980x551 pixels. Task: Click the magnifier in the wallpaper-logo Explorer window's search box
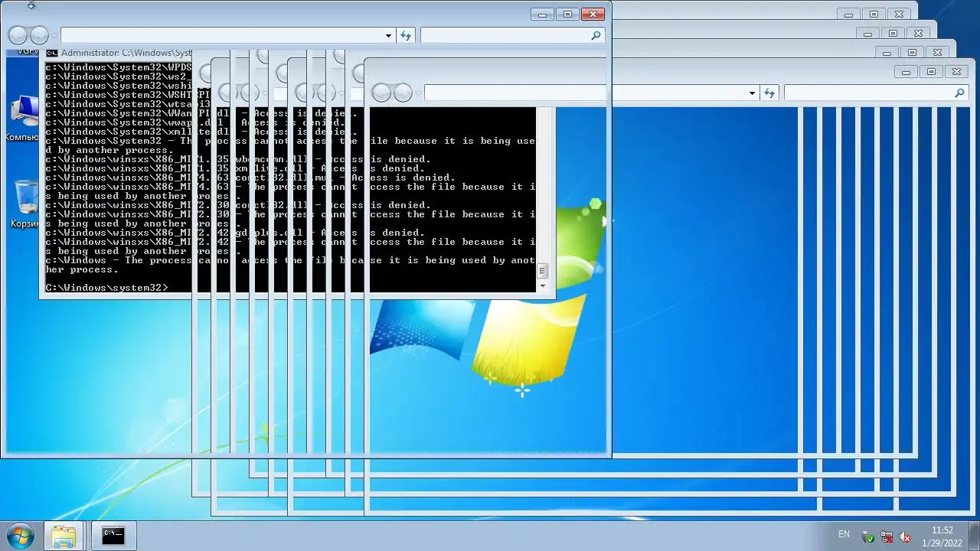tap(960, 93)
